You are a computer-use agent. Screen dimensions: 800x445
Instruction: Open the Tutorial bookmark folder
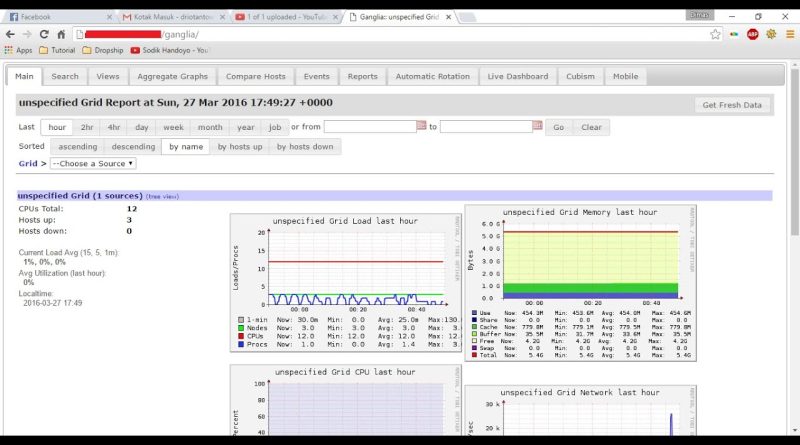(x=57, y=50)
